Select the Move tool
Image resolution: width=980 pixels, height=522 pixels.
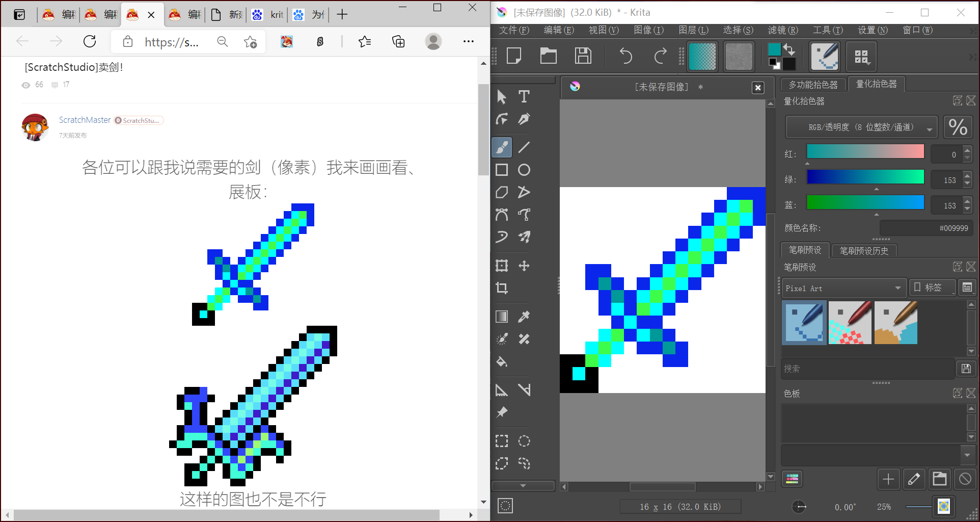524,266
